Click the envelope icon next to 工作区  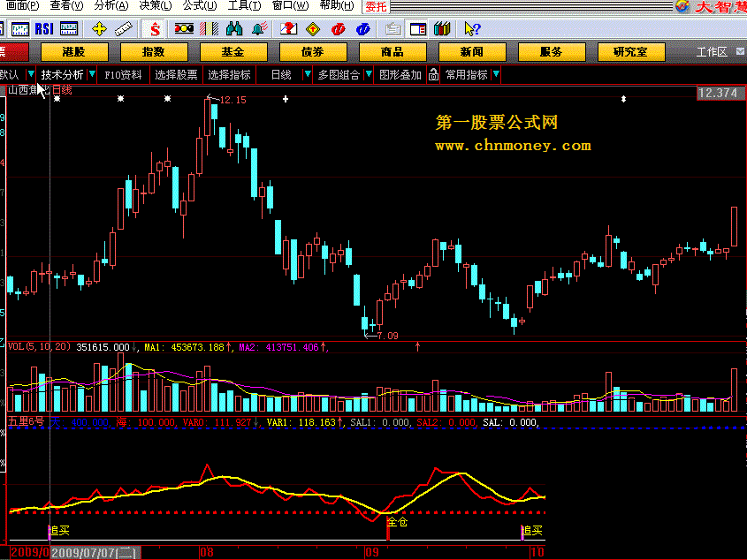tap(739, 51)
